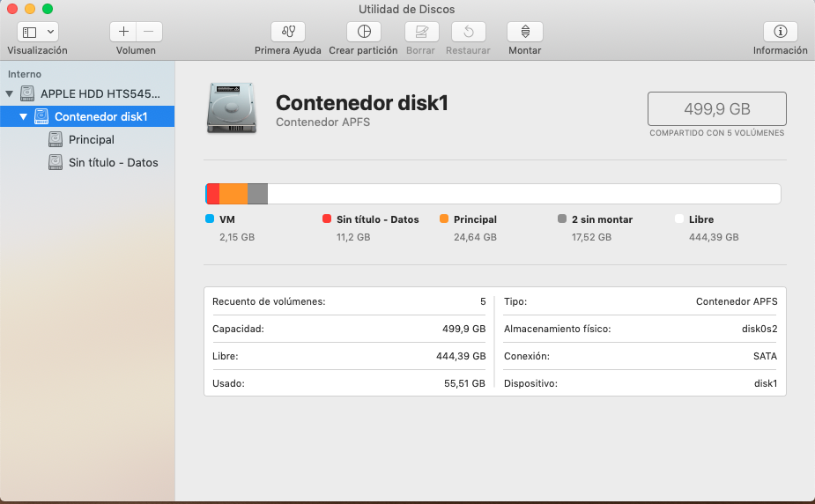
Task: Click the blue VM legend swatch
Action: click(210, 219)
